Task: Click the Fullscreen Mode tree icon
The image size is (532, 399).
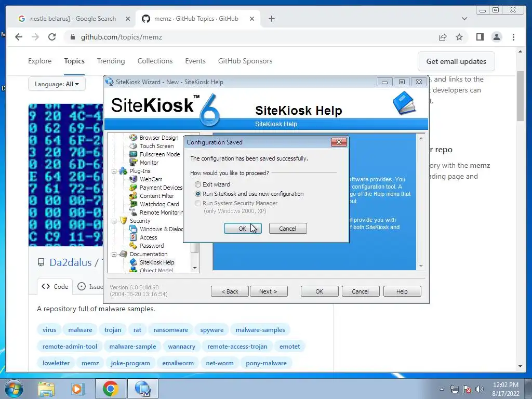Action: 134,154
